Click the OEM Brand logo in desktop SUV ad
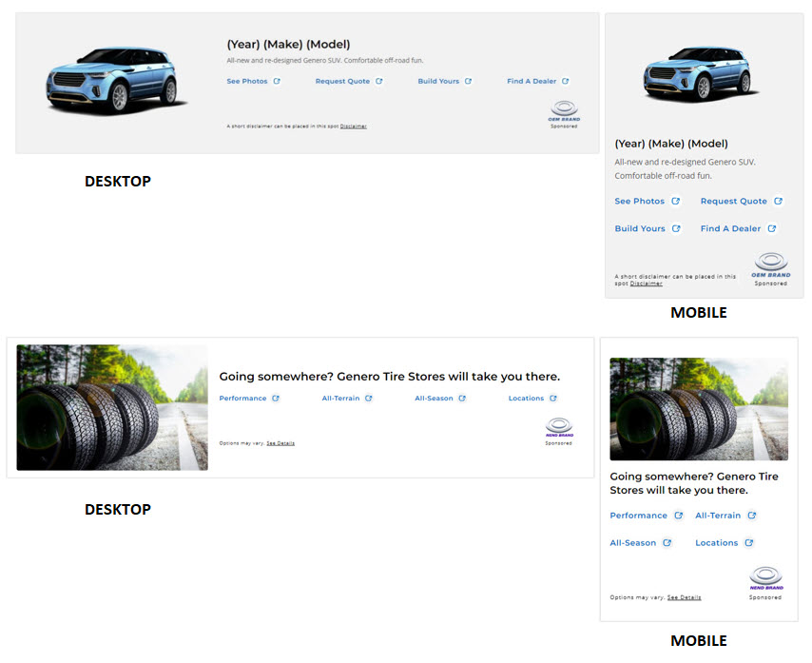The height and width of the screenshot is (663, 812). [564, 110]
